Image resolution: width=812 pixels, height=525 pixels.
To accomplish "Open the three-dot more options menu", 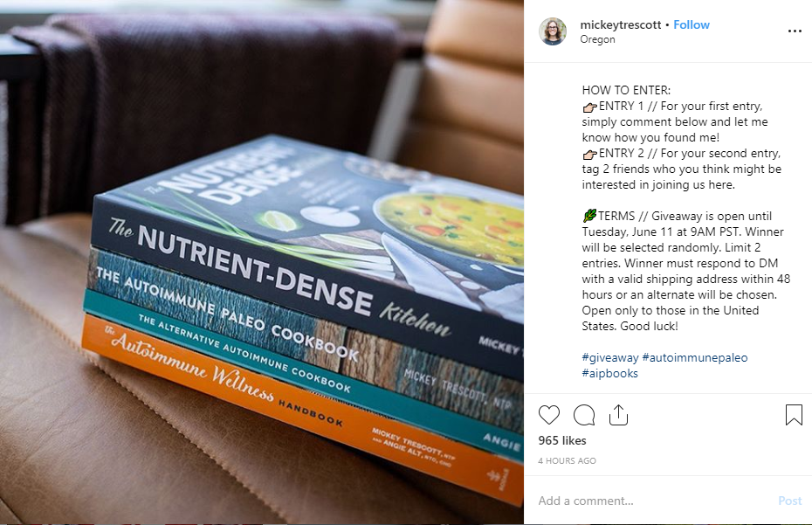I will [x=795, y=31].
